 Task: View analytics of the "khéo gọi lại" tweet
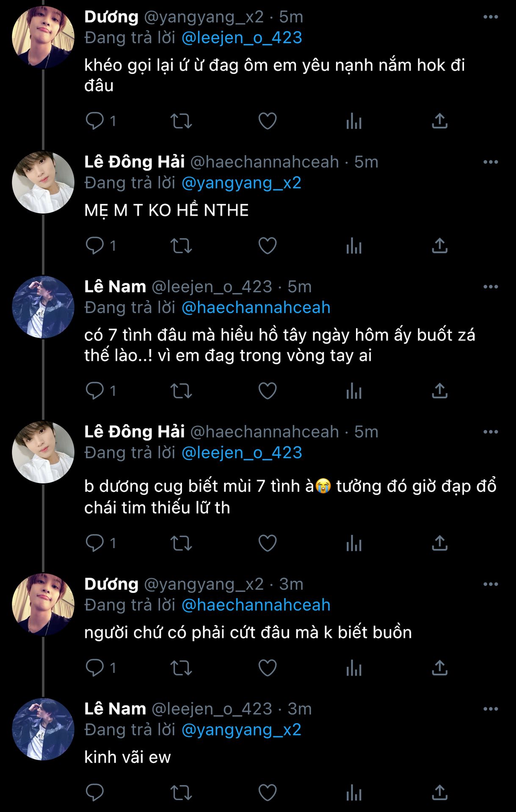tap(354, 121)
